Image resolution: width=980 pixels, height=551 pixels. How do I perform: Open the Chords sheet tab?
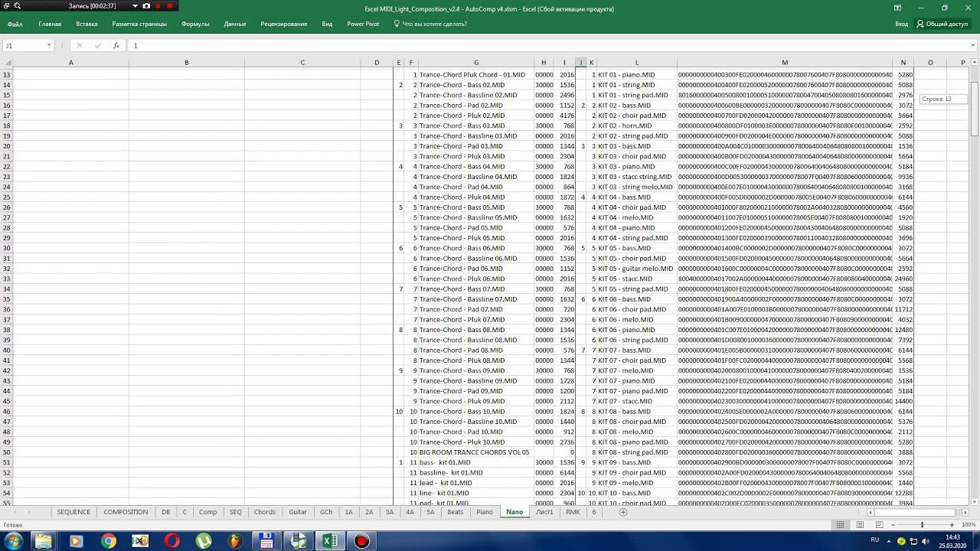(265, 512)
